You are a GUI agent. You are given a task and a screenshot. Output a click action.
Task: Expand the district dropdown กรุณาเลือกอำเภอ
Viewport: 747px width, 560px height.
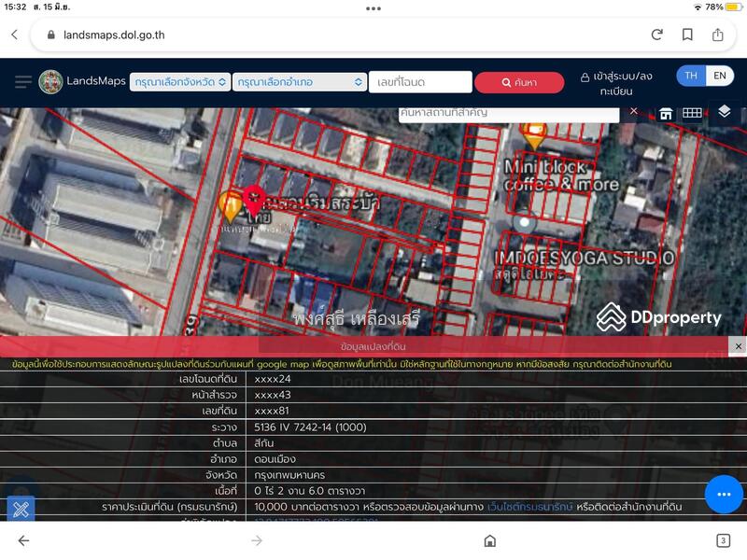(x=299, y=82)
